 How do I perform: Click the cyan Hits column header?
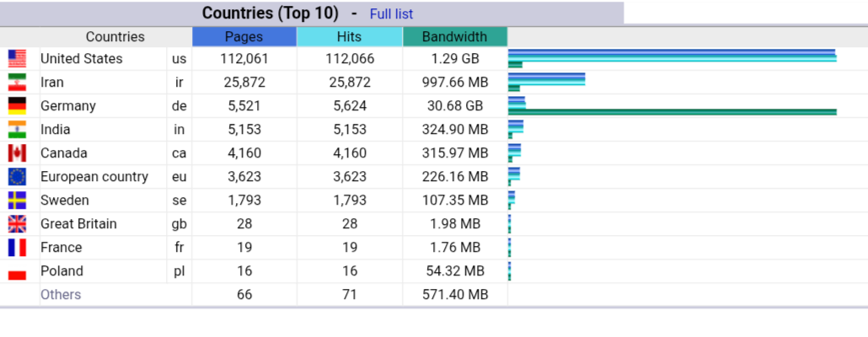tap(350, 37)
